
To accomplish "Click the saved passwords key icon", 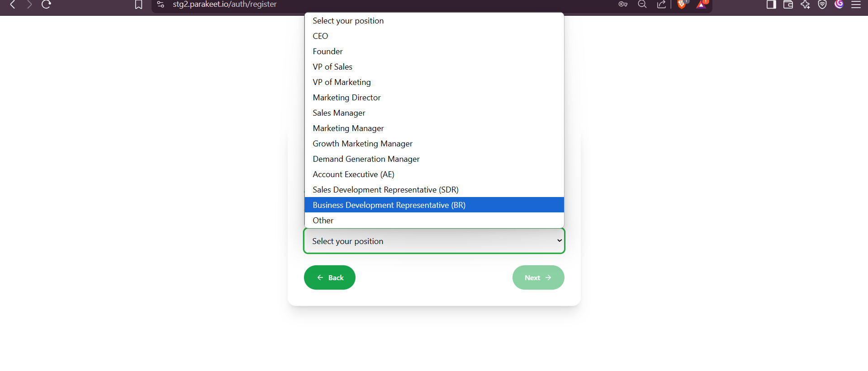I will click(x=623, y=5).
